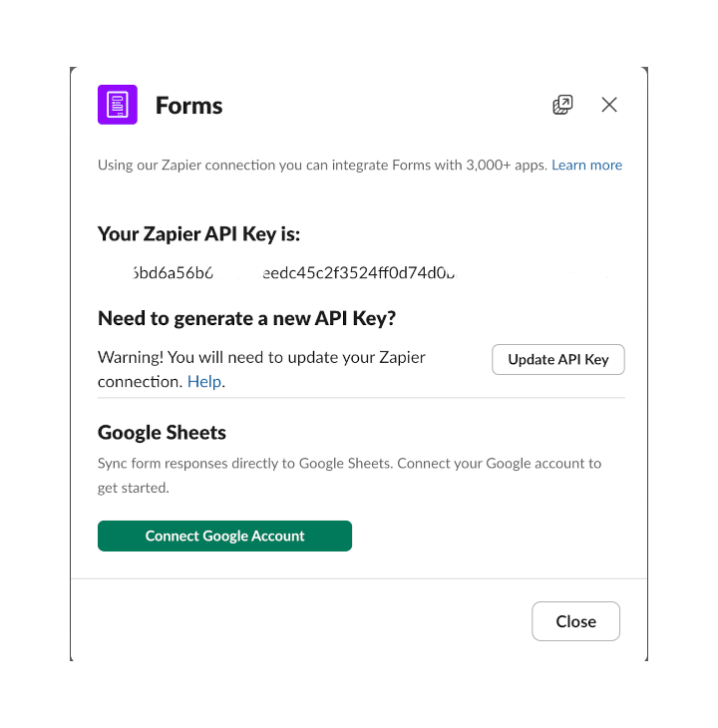Click the Warning text about Zapier connection

261,358
